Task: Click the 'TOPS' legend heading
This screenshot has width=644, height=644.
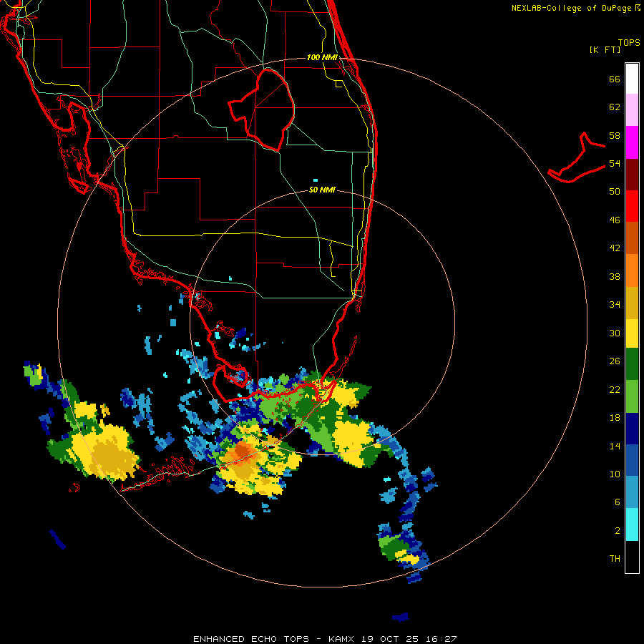Action: pyautogui.click(x=629, y=43)
